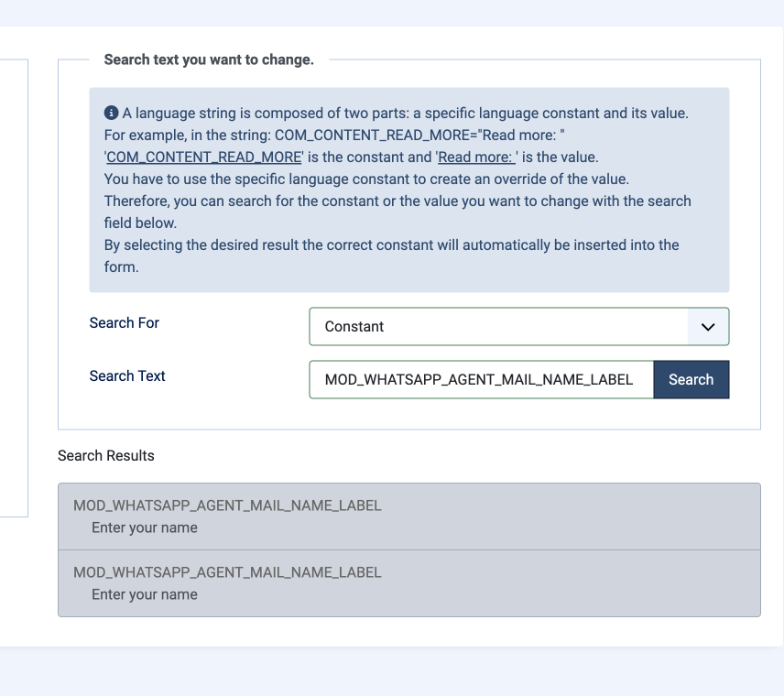
Task: Click the 'Search text you want to change.' legend
Action: click(x=209, y=60)
